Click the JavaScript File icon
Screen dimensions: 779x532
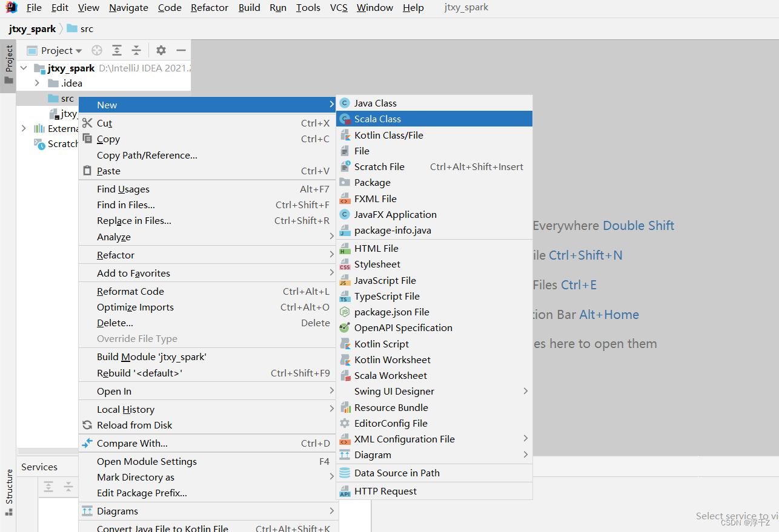pos(345,280)
